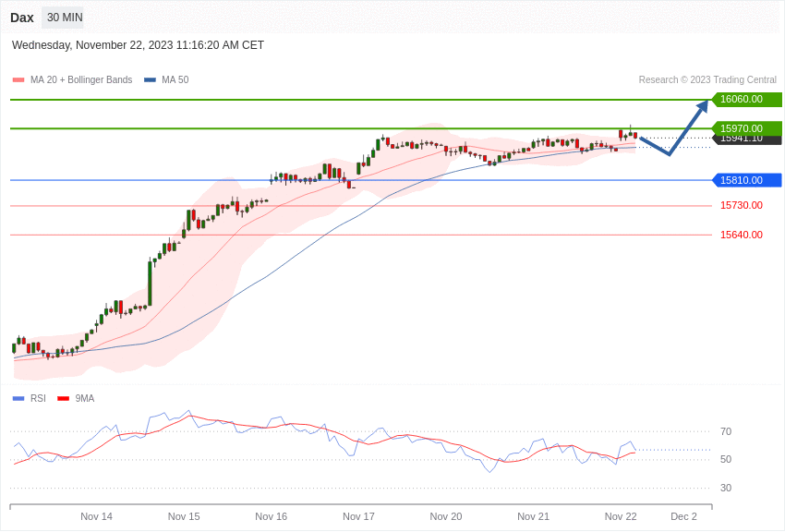Click the blue forecast arrow head
Viewport: 785px width, 532px height.
coord(703,106)
